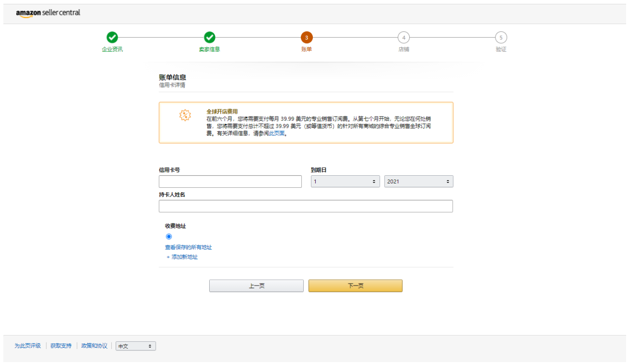
Task: Click the 企业资讯 step label
Action: [112, 49]
